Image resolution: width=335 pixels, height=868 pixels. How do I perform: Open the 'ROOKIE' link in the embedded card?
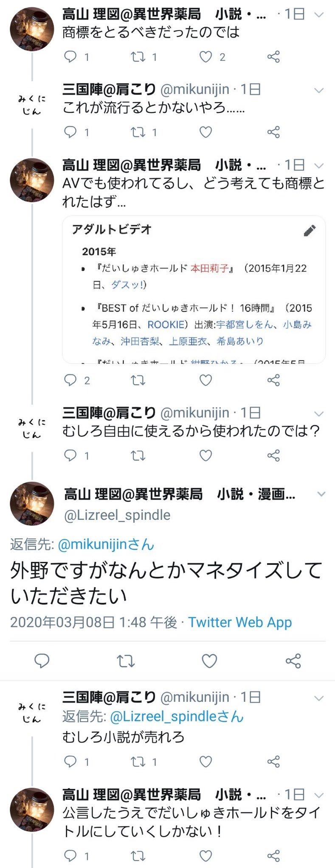click(166, 325)
